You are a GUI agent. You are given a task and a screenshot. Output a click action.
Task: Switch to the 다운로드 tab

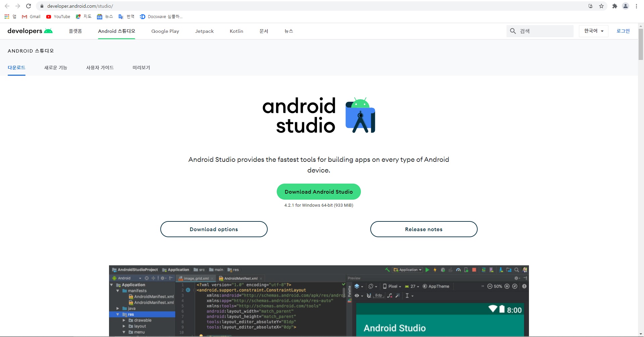[x=16, y=67]
